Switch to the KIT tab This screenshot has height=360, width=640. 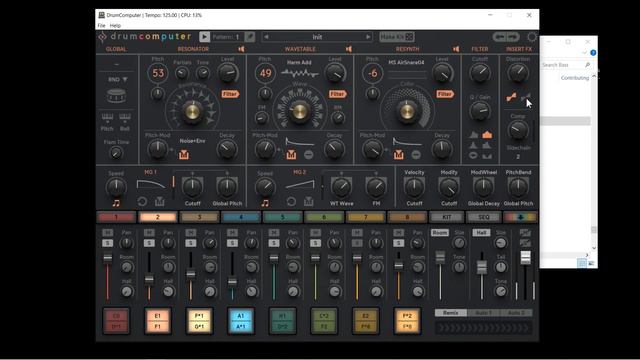click(x=447, y=217)
